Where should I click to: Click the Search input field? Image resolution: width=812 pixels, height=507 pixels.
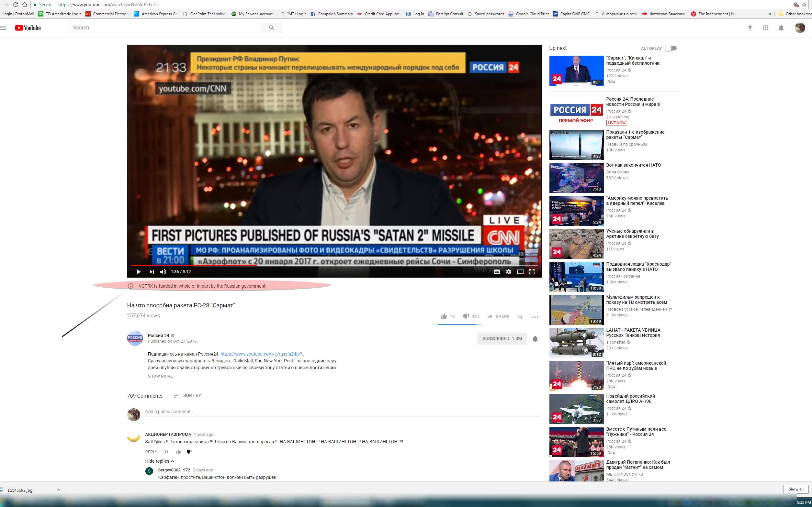pos(165,28)
